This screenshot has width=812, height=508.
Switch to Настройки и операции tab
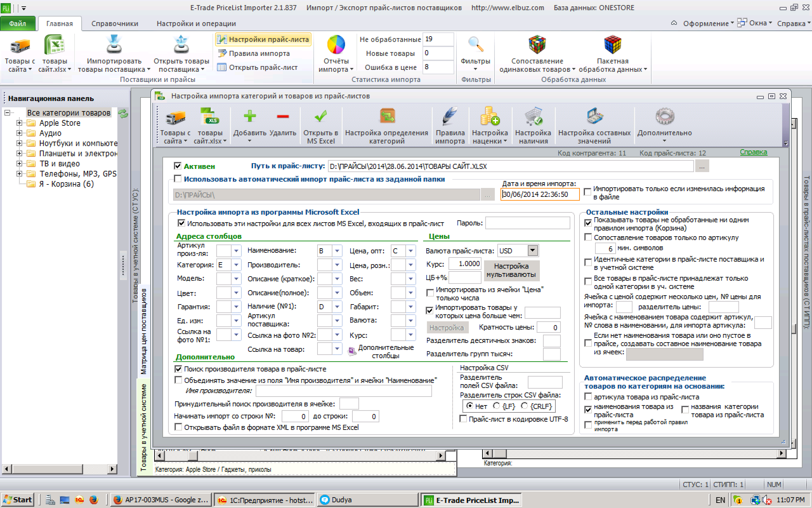[x=196, y=23]
